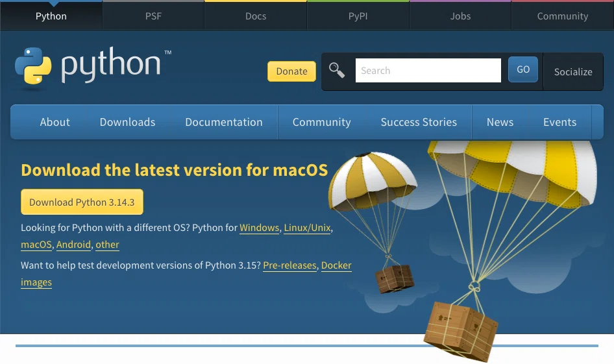Open the Pre-releases link
614x364 pixels.
point(289,265)
